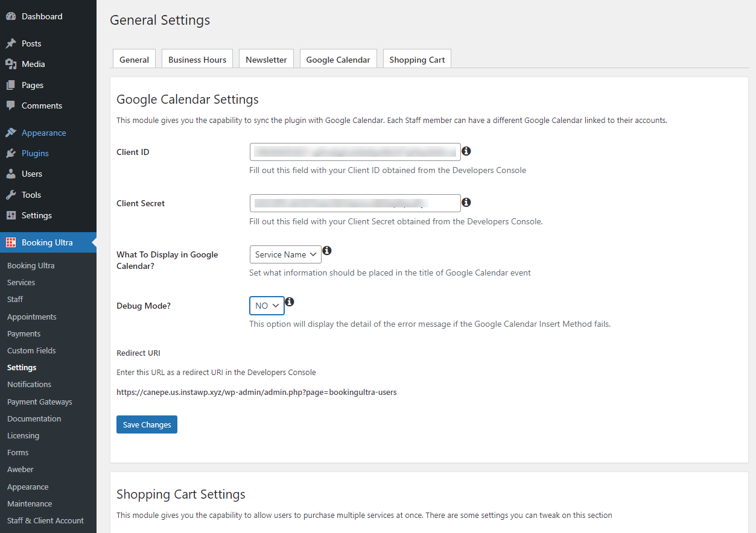This screenshot has width=756, height=533.
Task: Open the top-level Appearance menu
Action: 48,133
